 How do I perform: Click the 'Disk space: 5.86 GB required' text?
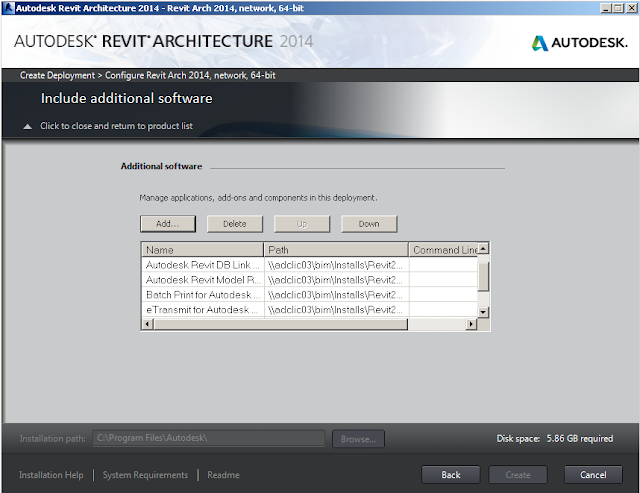pos(555,438)
